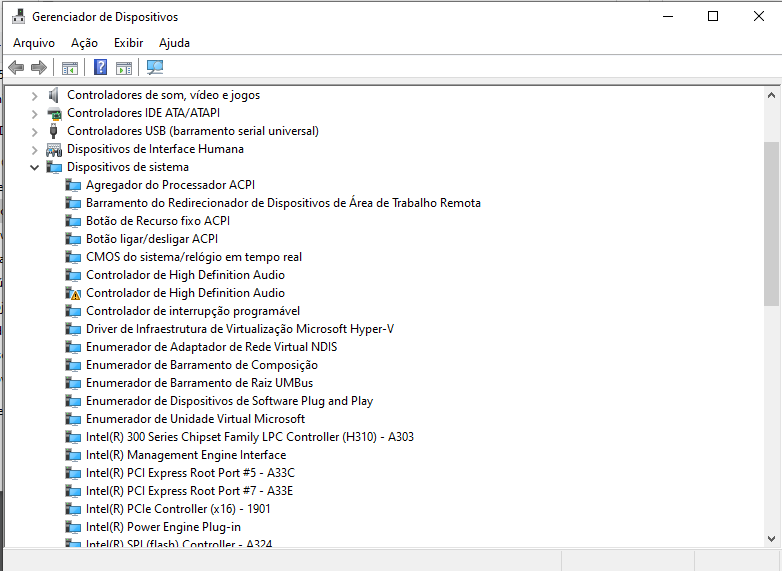Select Controladores IDE ATA/ATAPI label

point(144,113)
